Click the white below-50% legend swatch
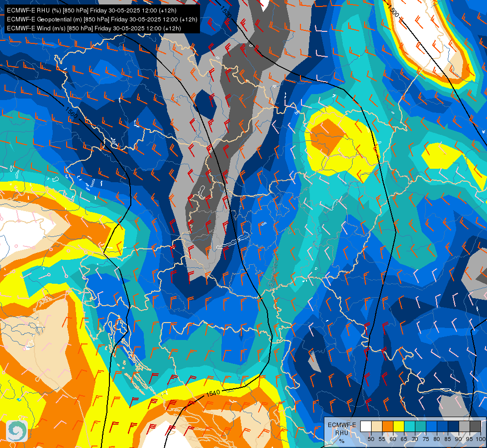 point(366,426)
